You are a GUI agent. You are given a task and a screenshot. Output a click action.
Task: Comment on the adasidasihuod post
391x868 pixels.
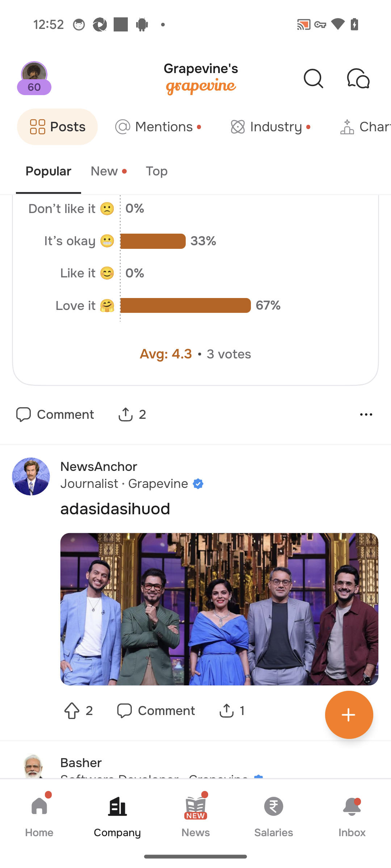156,711
